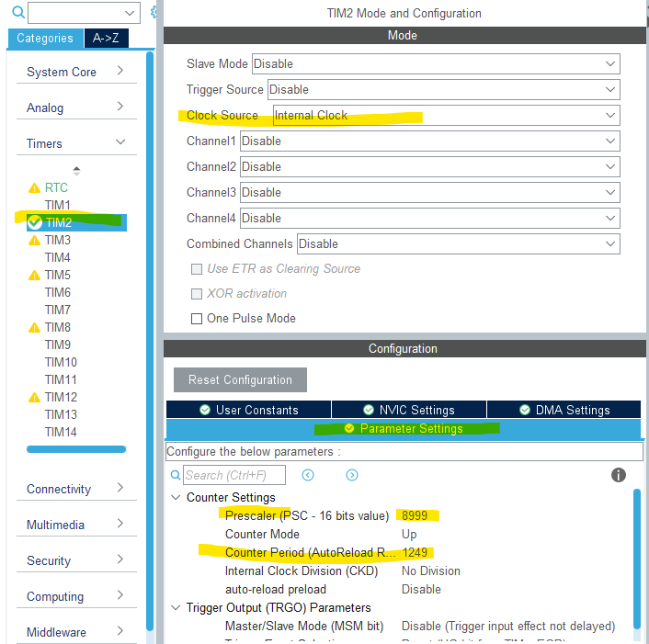Toggle XOR activation checkbox

tap(197, 294)
